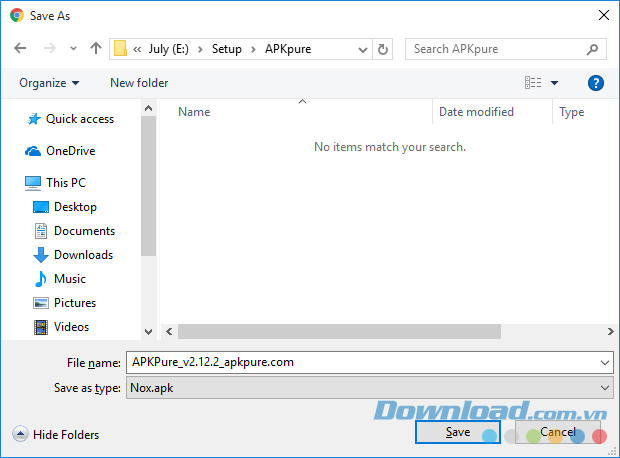Screen dimensions: 620x458
Task: Change the view layout icon
Action: pos(533,83)
